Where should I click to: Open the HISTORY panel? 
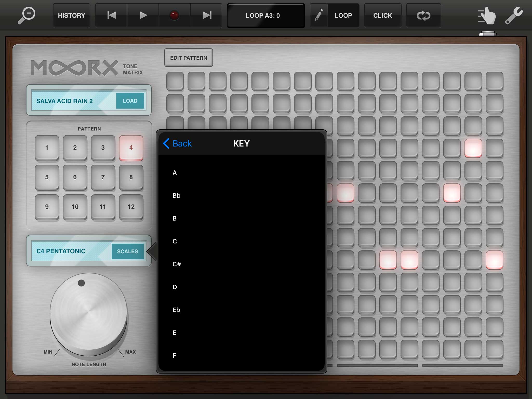[71, 15]
